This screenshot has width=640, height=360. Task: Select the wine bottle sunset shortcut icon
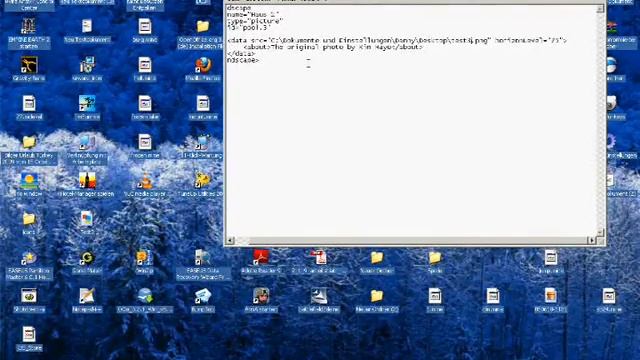click(87, 181)
